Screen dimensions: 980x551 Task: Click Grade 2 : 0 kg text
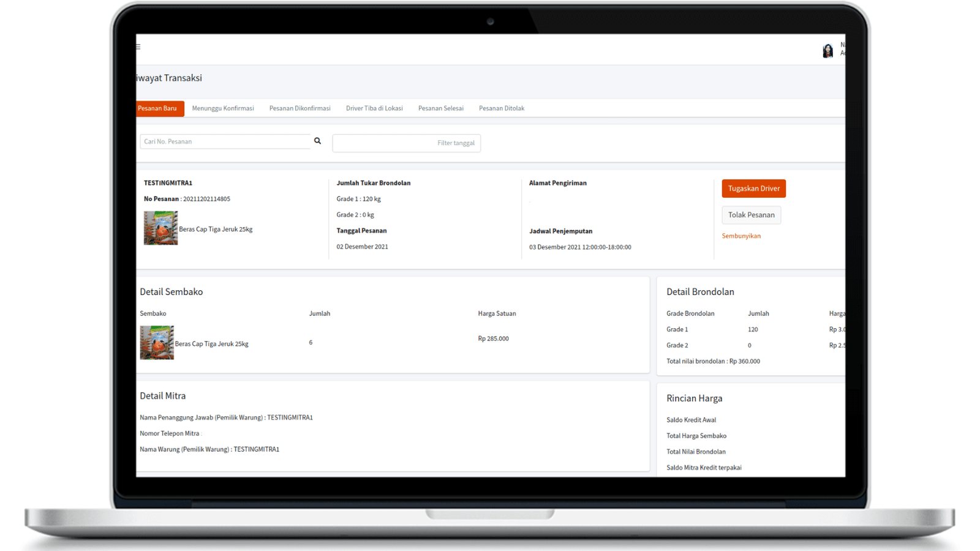[355, 215]
